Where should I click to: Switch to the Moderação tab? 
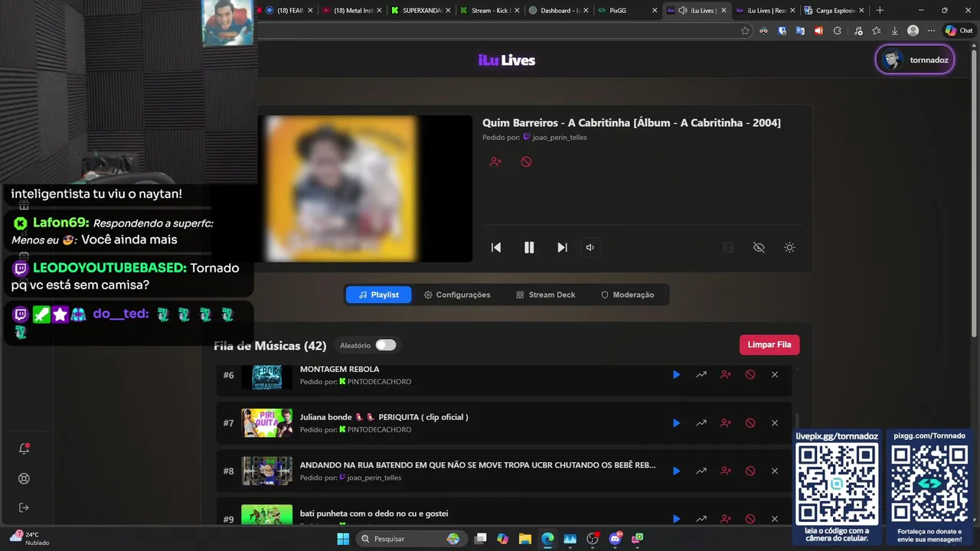(x=627, y=295)
